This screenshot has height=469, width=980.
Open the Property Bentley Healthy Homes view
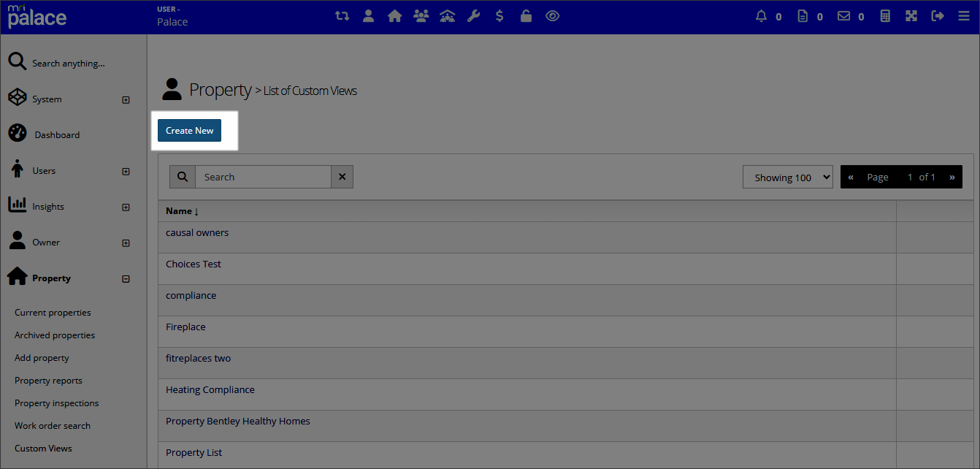[x=238, y=422]
